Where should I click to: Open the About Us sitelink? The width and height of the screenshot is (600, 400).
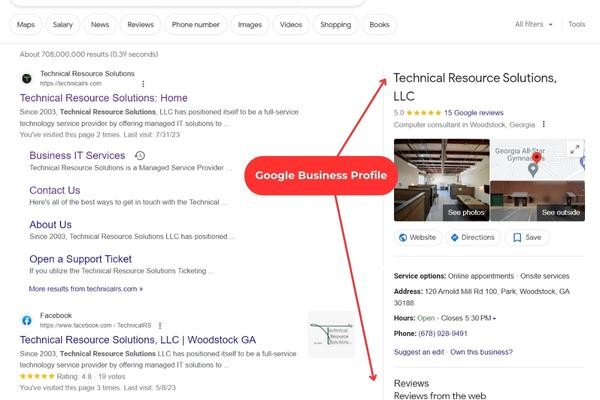pos(51,225)
